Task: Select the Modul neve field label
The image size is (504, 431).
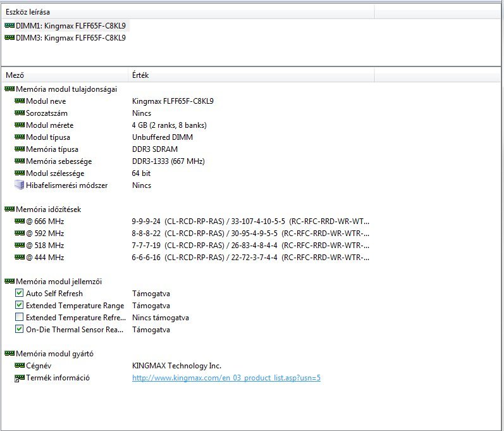Action: [x=46, y=101]
